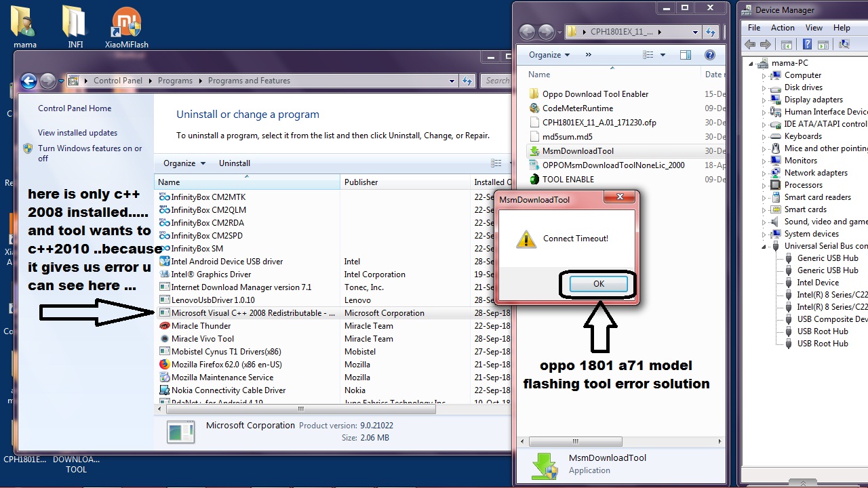
Task: Go forward in Control Panel window
Action: point(47,81)
